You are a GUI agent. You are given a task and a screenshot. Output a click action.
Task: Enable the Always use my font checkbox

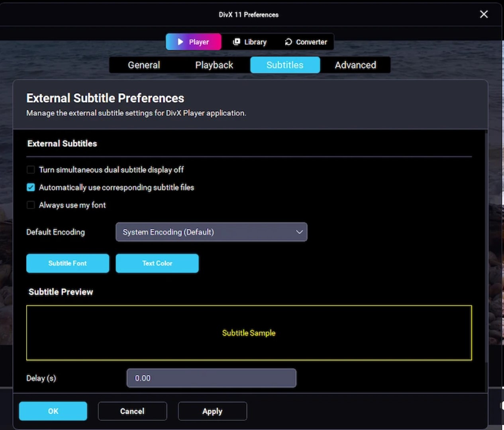[31, 205]
